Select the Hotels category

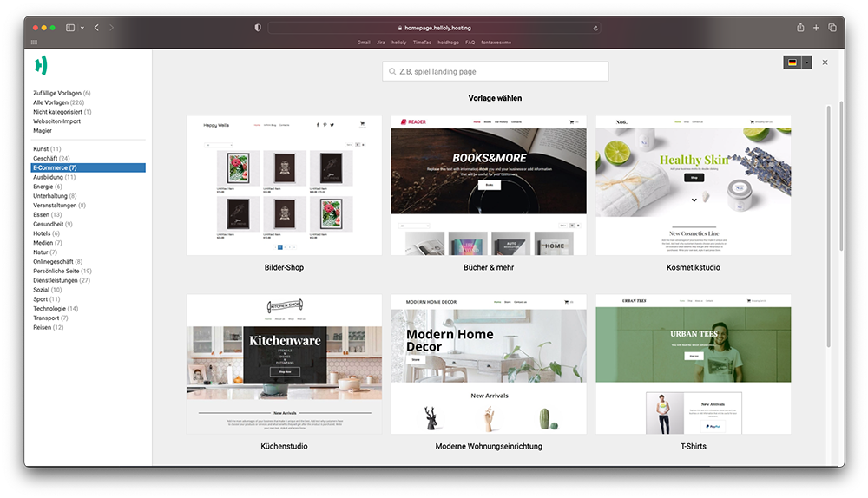46,233
